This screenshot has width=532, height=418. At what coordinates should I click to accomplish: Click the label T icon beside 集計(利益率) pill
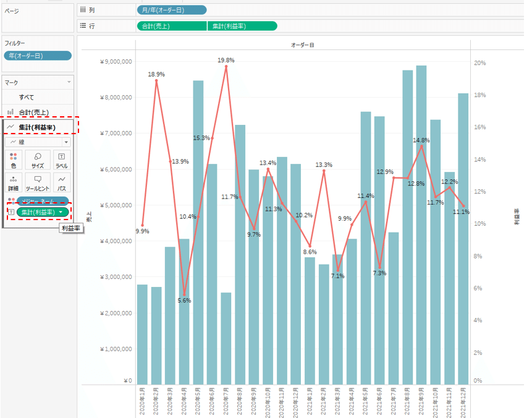(x=11, y=212)
